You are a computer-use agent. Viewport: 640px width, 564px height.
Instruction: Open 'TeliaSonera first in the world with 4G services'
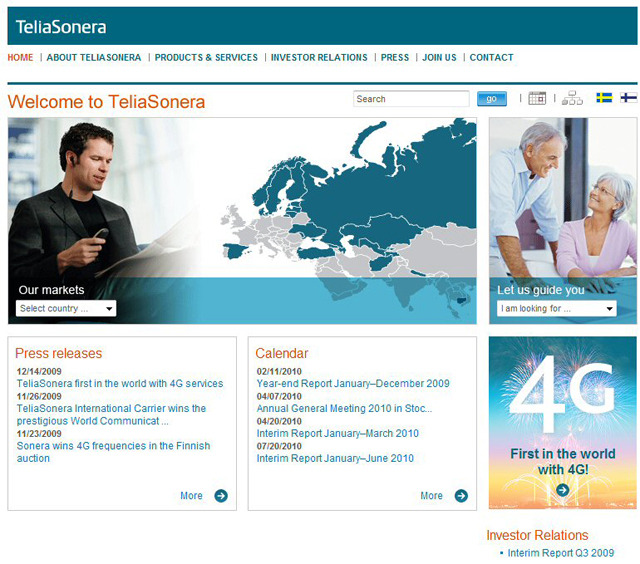coord(120,384)
